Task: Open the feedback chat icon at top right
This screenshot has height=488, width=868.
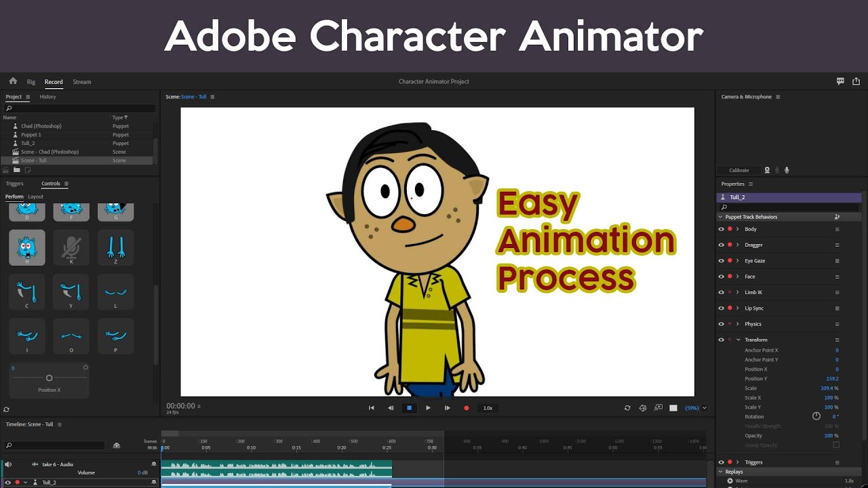Action: tap(840, 81)
